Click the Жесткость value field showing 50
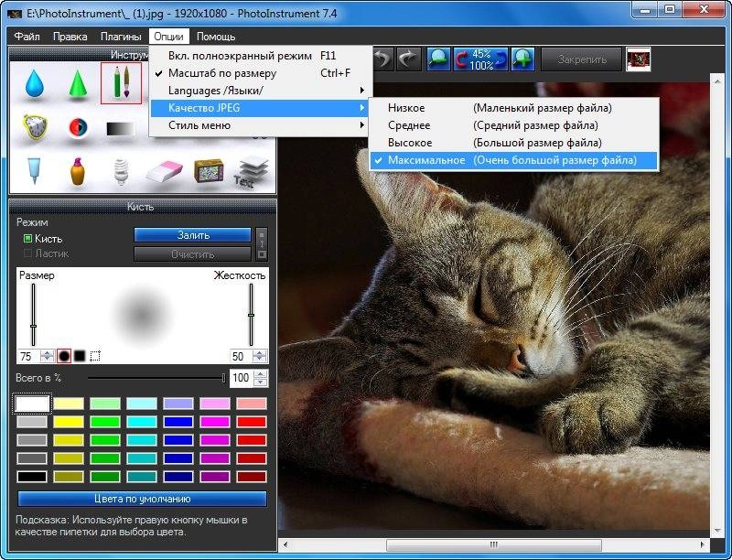Screen dimensions: 732x560 pos(241,357)
